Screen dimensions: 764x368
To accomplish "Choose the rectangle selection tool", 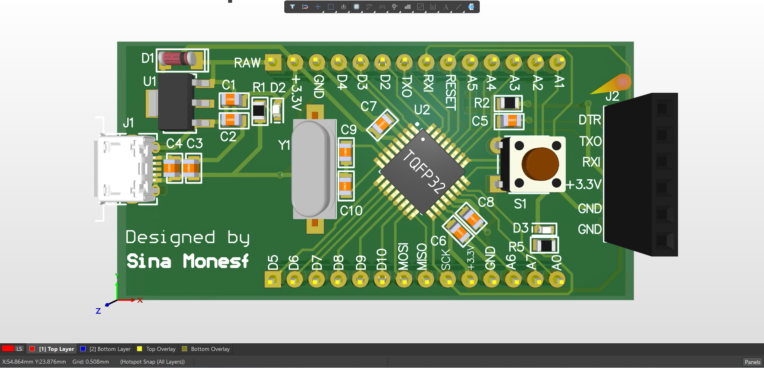I will point(331,7).
